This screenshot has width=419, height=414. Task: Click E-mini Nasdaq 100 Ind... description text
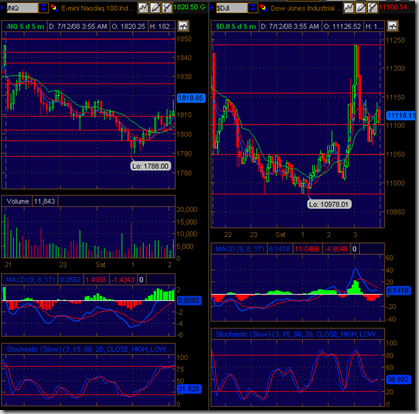[x=98, y=8]
